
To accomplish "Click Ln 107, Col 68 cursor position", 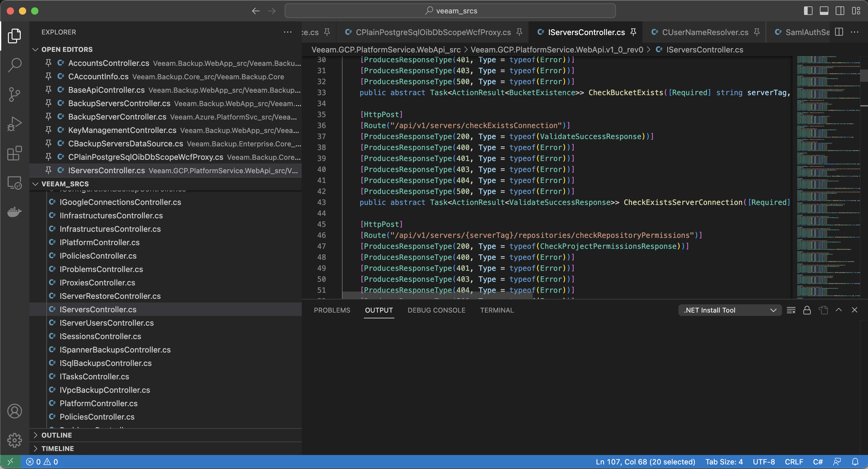I will pos(645,462).
